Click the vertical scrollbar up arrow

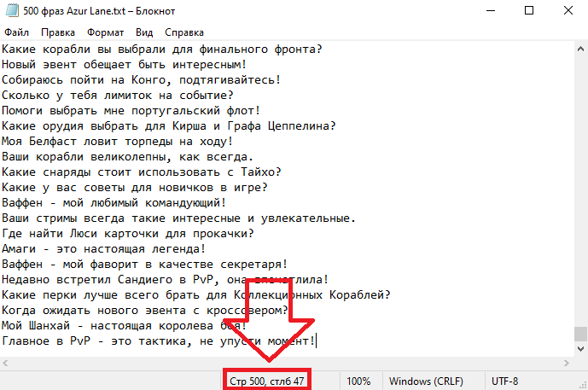pyautogui.click(x=580, y=49)
